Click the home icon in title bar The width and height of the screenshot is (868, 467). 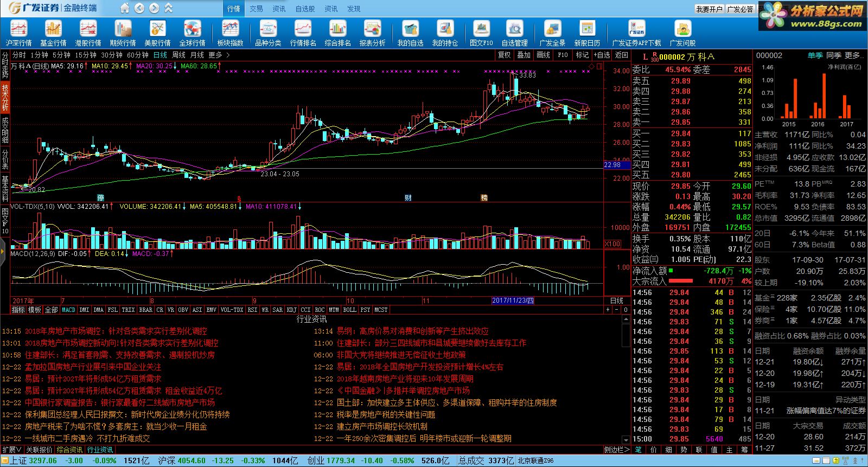coord(125,8)
